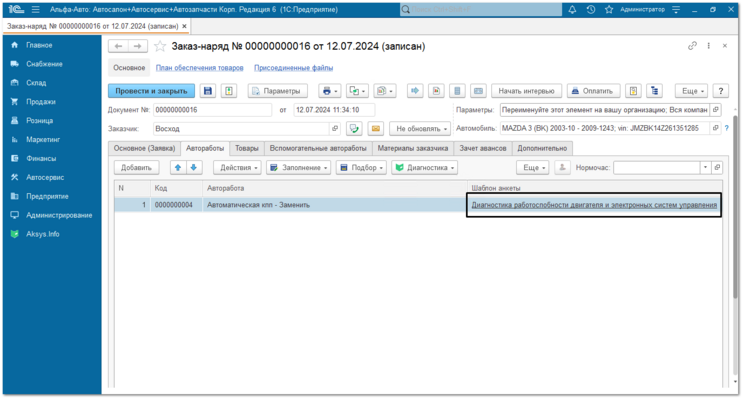This screenshot has width=743, height=399.
Task: Click the card icon before Начать интервью
Action: click(479, 91)
